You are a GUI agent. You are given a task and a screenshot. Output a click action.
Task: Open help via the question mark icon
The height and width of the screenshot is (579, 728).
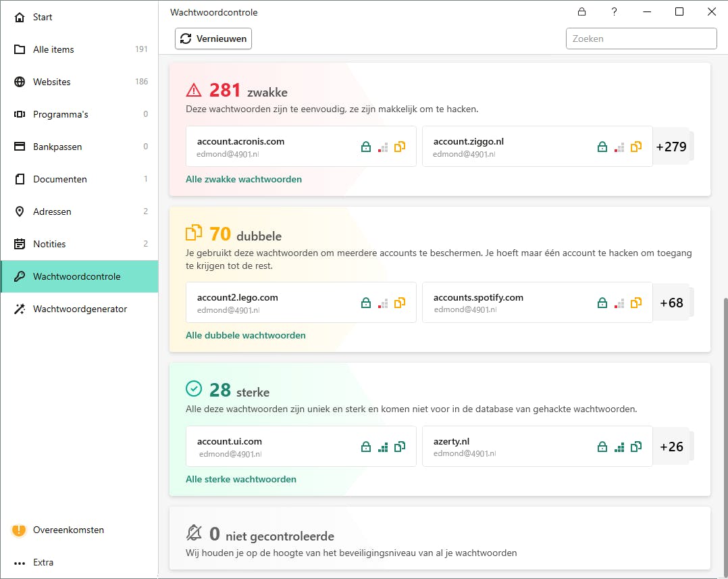coord(614,11)
